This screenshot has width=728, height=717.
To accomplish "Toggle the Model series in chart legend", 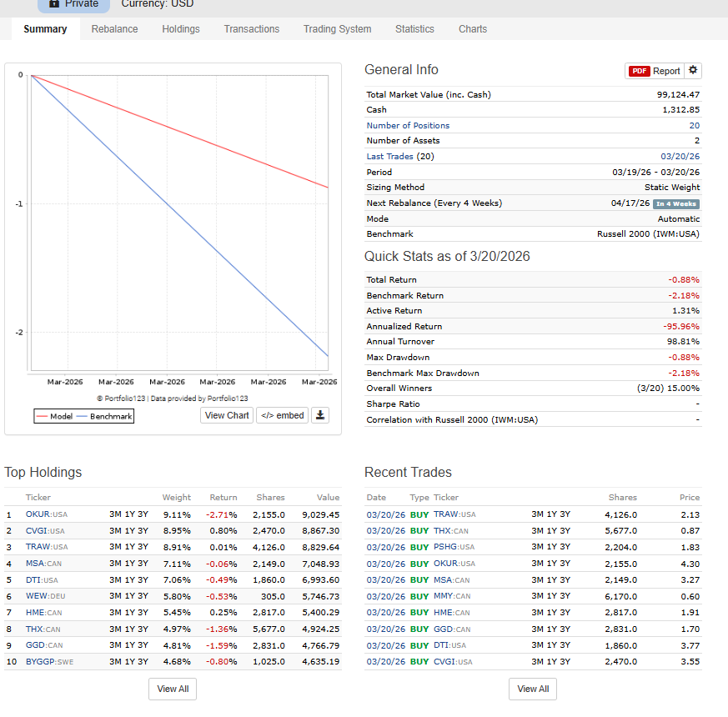I will 55,416.
